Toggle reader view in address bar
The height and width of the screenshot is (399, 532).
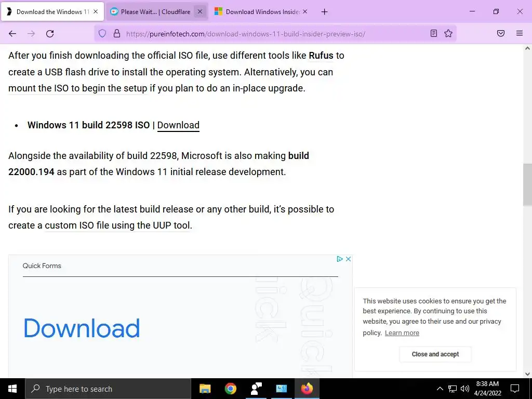tap(434, 33)
